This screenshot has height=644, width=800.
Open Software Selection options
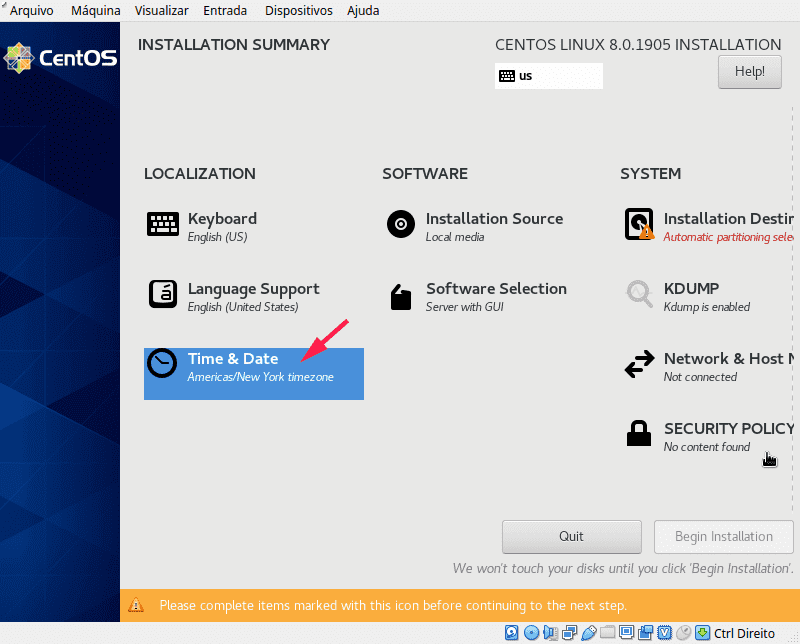point(476,296)
